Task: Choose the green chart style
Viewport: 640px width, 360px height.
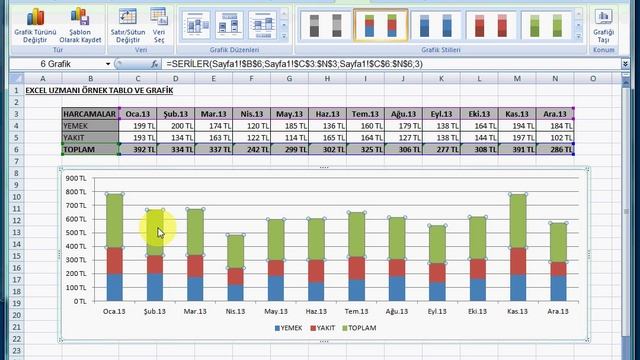Action: 546,26
